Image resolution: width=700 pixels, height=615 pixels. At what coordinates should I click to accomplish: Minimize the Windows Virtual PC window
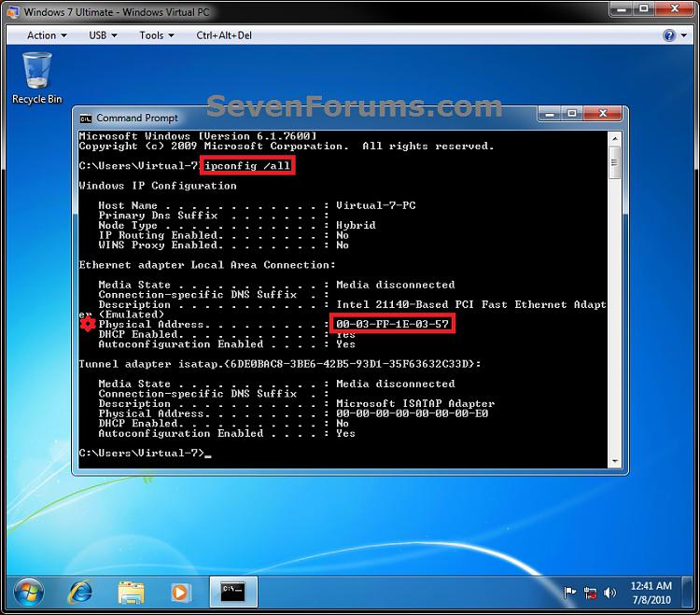pyautogui.click(x=621, y=8)
